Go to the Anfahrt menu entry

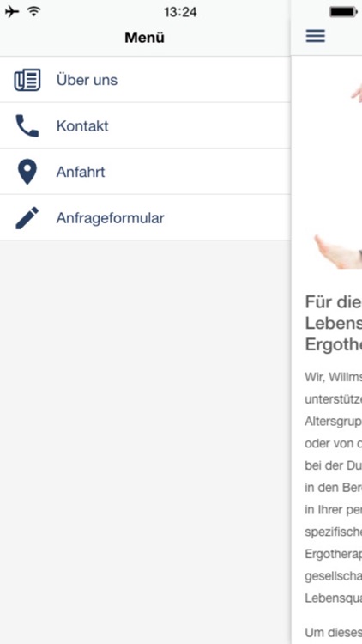coord(145,172)
